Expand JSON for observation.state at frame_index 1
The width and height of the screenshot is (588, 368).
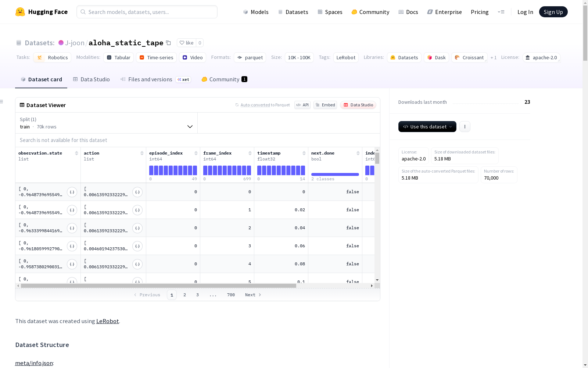pyautogui.click(x=72, y=210)
